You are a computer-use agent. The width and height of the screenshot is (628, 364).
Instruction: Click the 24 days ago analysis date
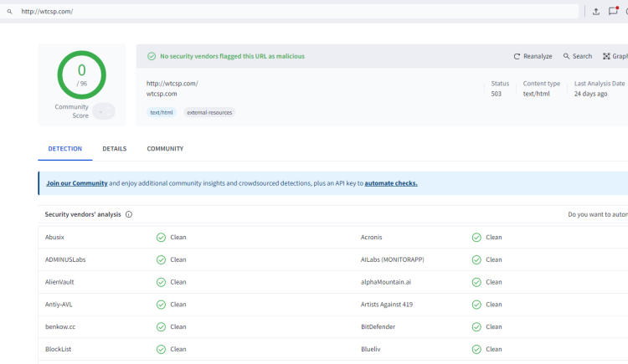591,94
